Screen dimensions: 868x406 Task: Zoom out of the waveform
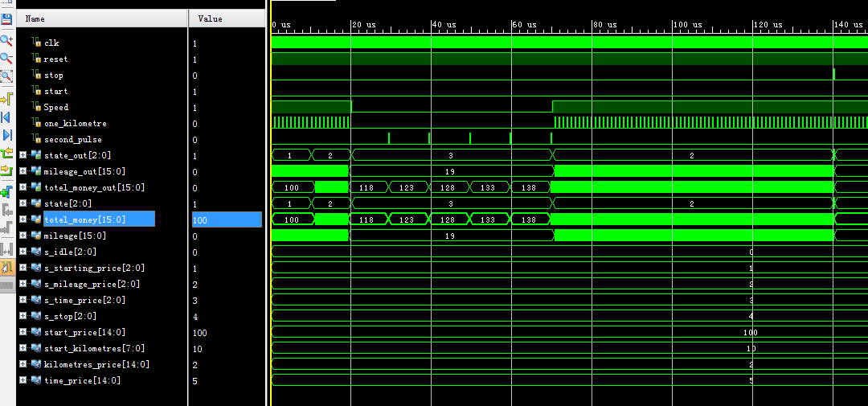pos(6,58)
